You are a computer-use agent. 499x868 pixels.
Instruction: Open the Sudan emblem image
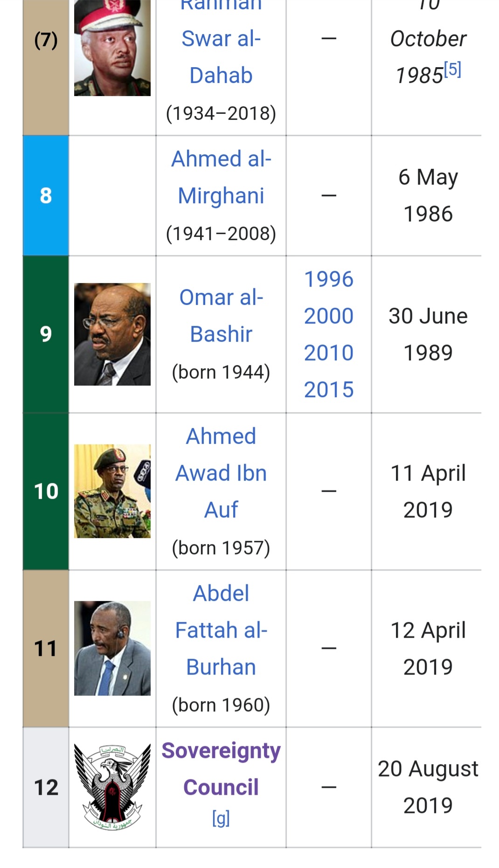pos(112,787)
